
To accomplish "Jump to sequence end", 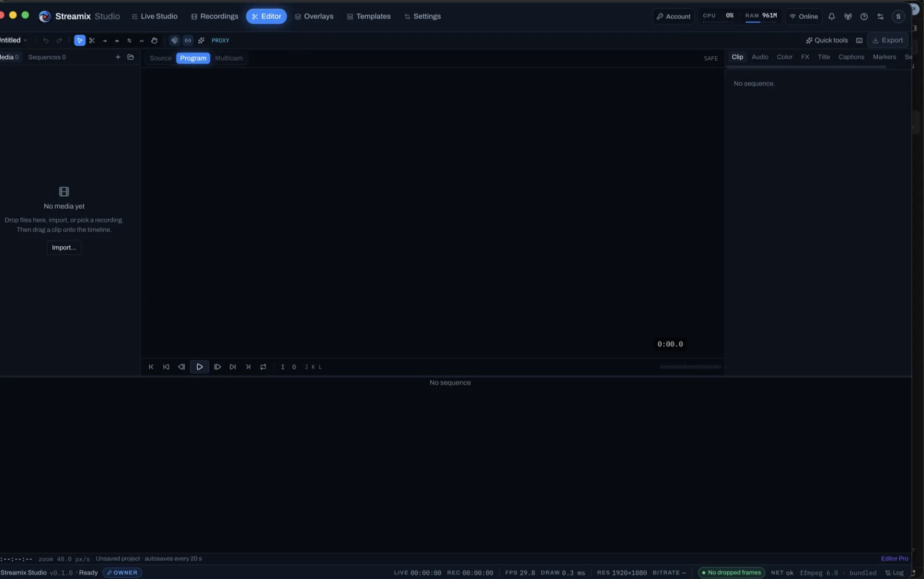I will (248, 367).
